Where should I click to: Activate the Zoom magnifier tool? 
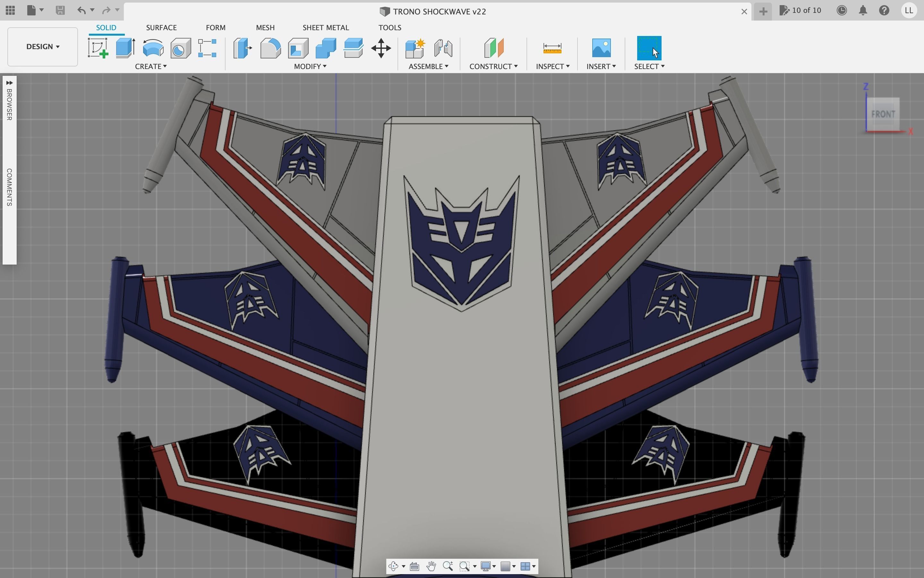(448, 566)
